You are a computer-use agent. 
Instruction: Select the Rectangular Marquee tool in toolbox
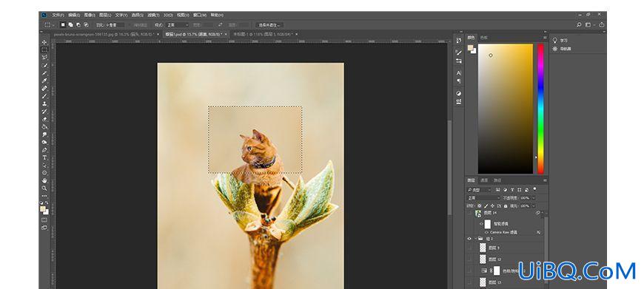[x=44, y=50]
